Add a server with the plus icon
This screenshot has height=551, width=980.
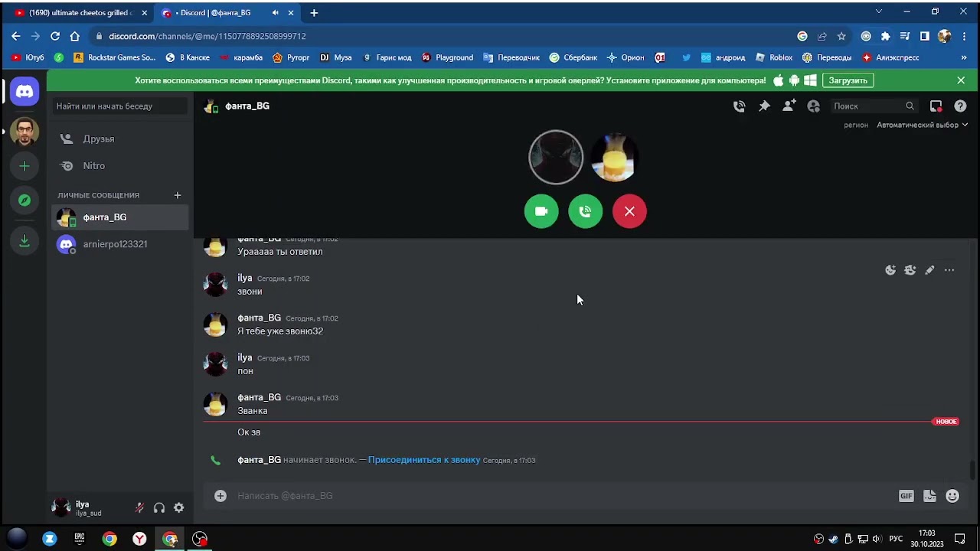[x=24, y=166]
